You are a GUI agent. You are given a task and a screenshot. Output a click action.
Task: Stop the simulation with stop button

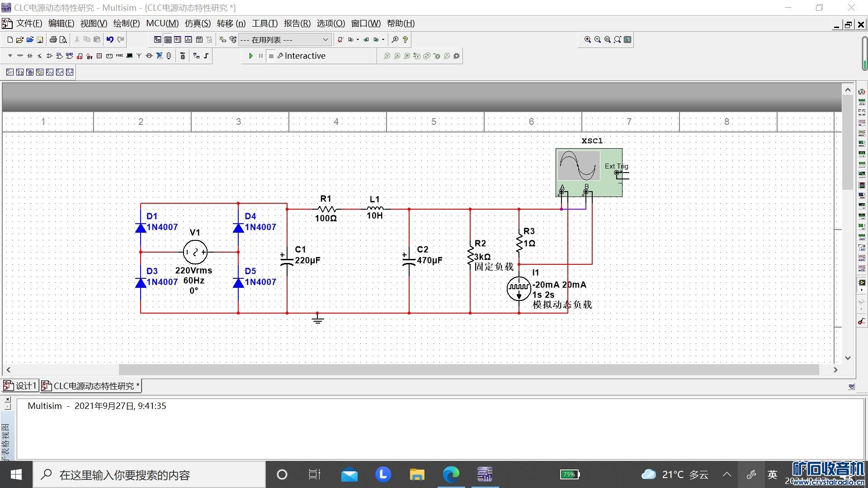point(271,56)
